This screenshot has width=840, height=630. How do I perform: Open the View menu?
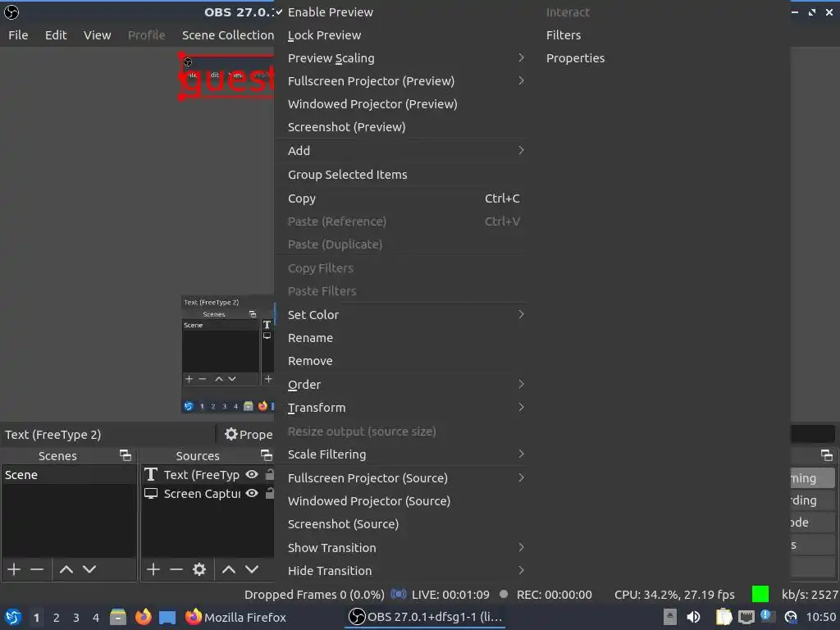tap(97, 34)
